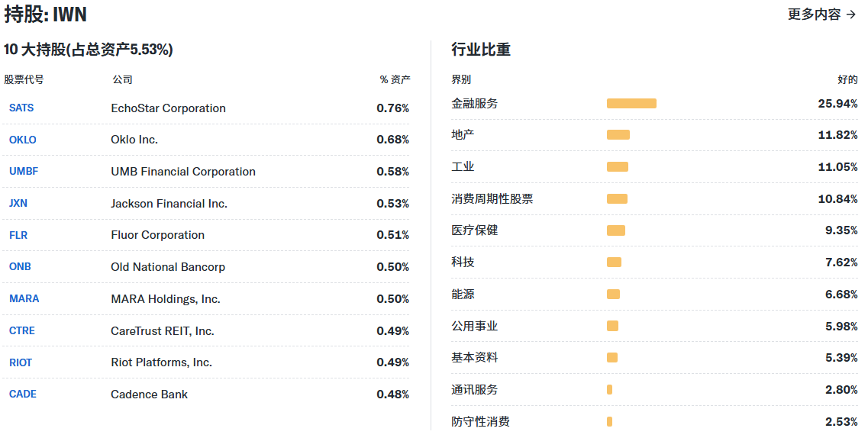Image resolution: width=868 pixels, height=438 pixels.
Task: Click the 科技 sector label
Action: click(463, 262)
